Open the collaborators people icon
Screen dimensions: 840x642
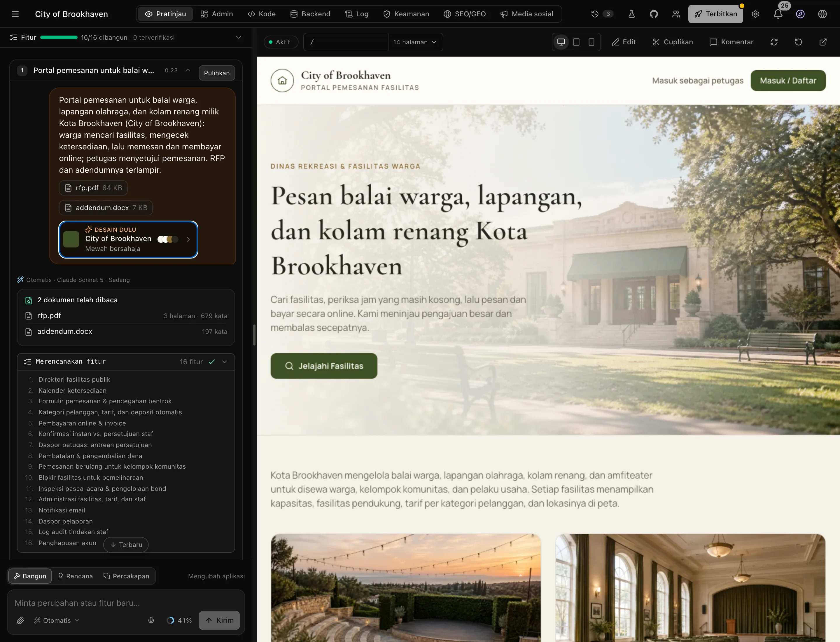pyautogui.click(x=676, y=14)
